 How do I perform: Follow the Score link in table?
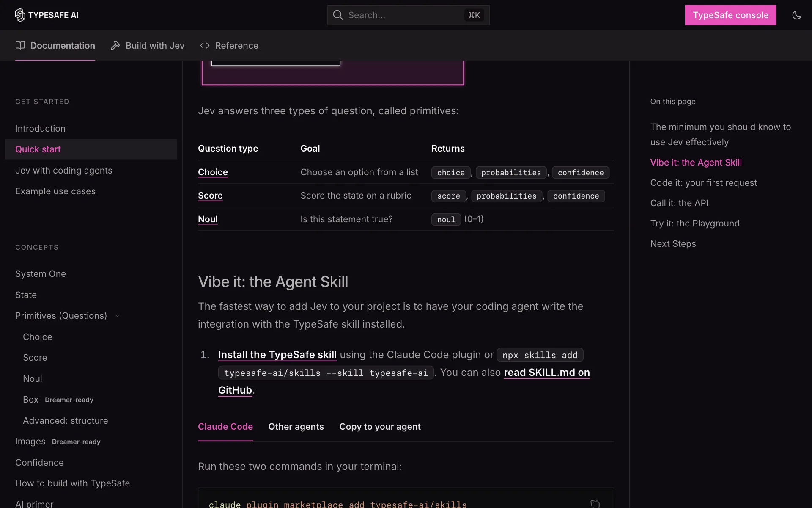(210, 196)
